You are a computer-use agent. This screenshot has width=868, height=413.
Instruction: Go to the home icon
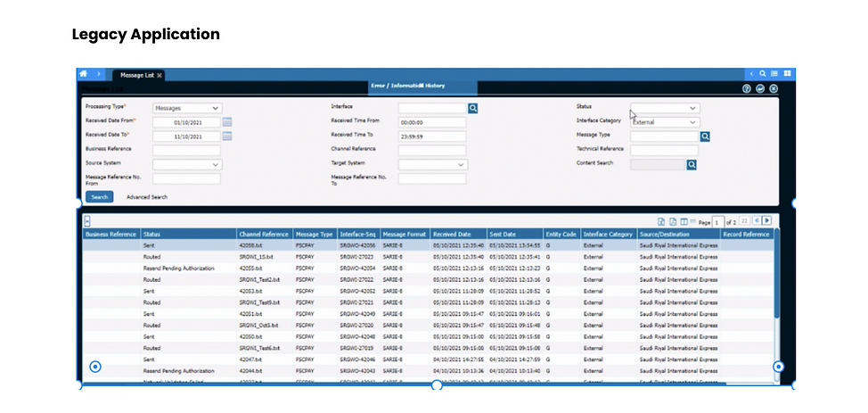[84, 74]
